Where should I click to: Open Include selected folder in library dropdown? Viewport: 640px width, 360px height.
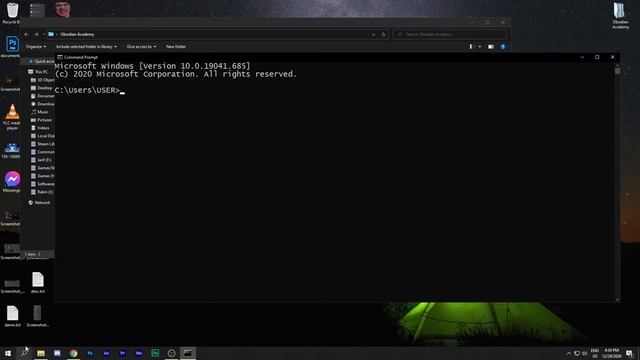point(86,47)
